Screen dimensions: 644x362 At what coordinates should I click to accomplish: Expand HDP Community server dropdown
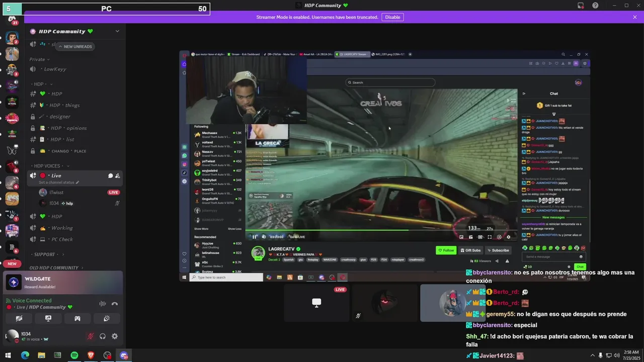[x=117, y=31]
